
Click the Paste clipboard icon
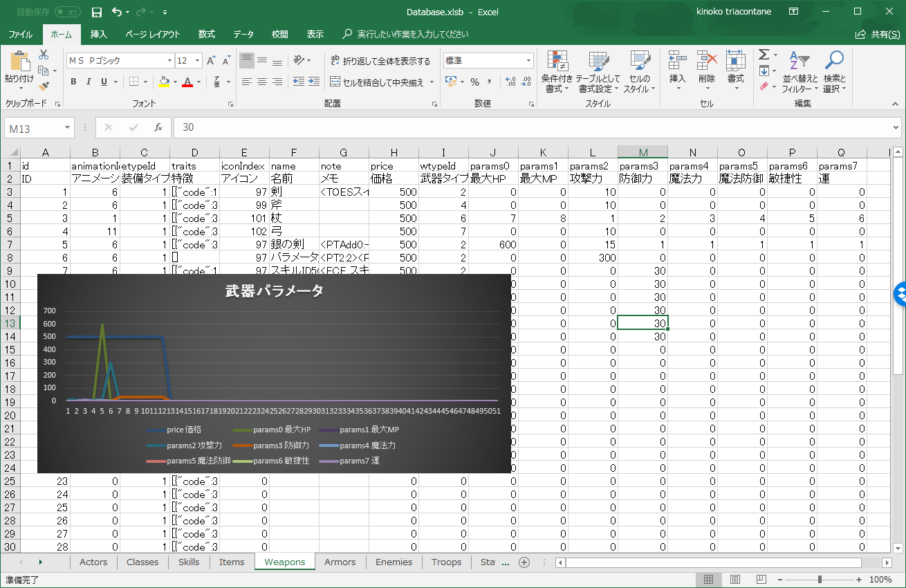[x=19, y=62]
